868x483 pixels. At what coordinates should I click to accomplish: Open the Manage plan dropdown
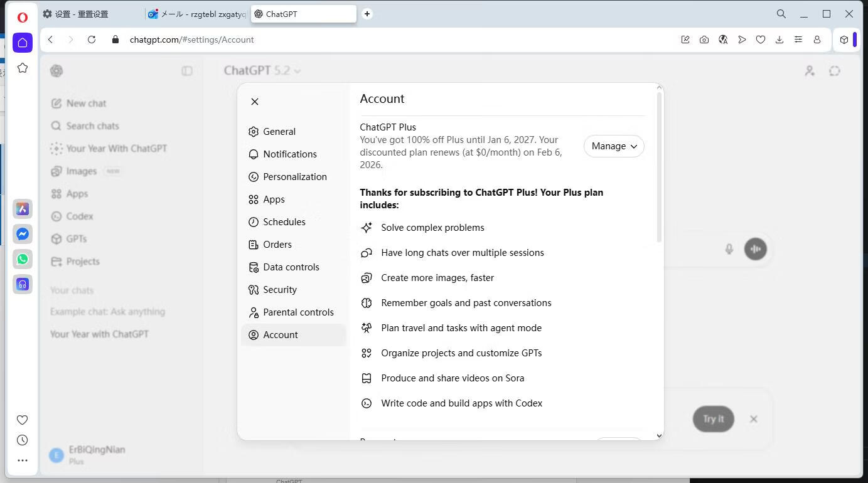click(613, 146)
